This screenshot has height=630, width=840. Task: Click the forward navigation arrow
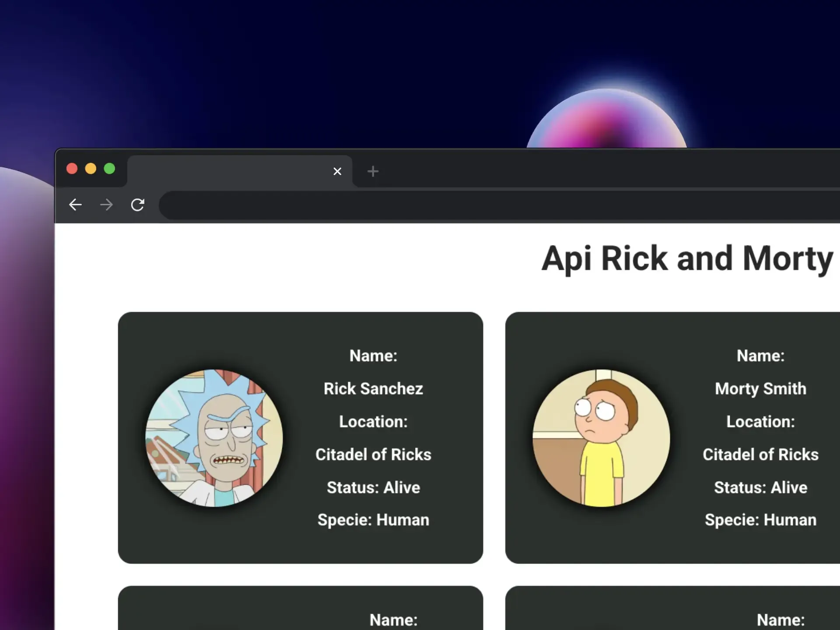click(106, 205)
